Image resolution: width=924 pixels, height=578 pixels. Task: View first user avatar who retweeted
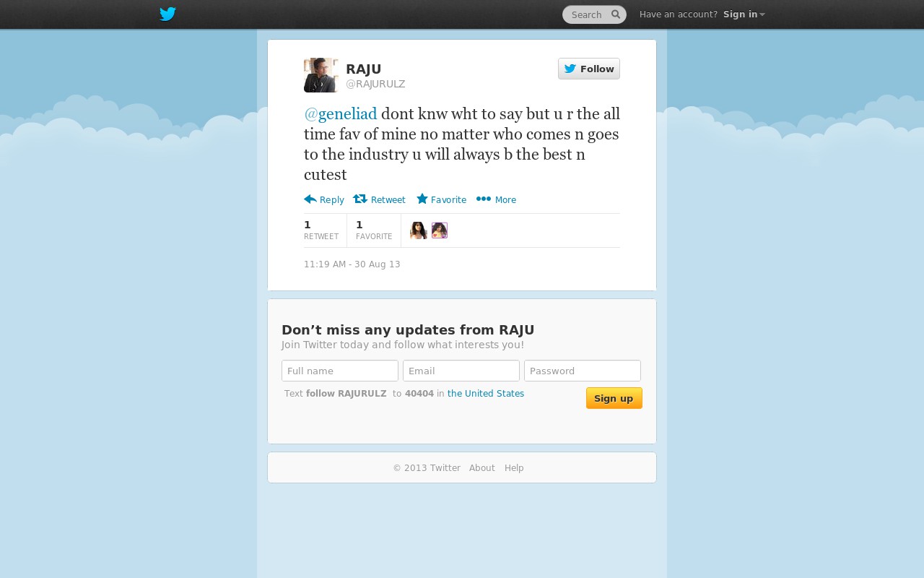[x=419, y=230]
